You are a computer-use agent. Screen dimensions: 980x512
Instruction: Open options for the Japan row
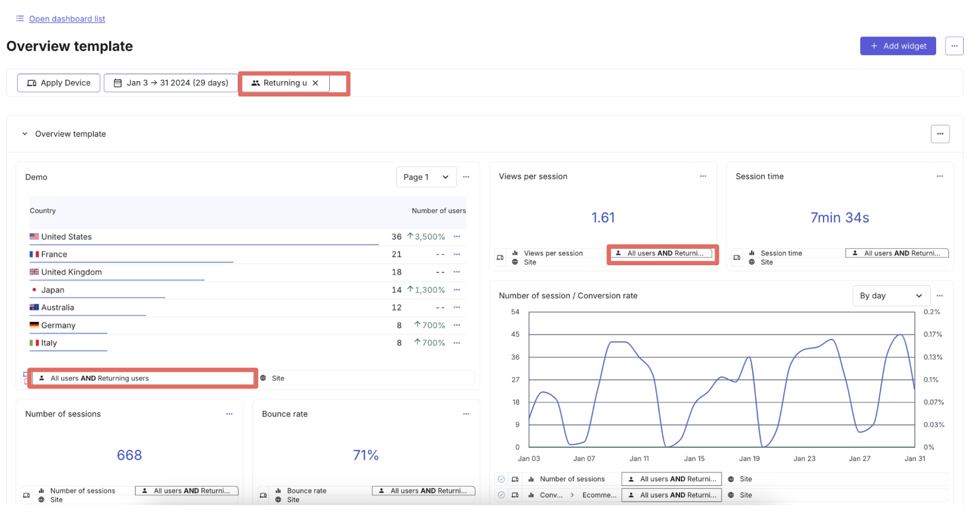coord(457,290)
